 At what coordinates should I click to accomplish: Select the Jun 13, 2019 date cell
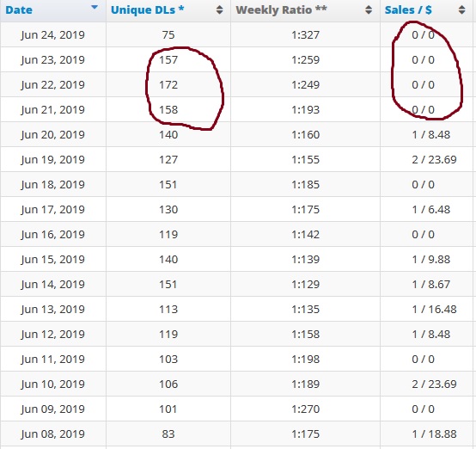[x=52, y=309]
